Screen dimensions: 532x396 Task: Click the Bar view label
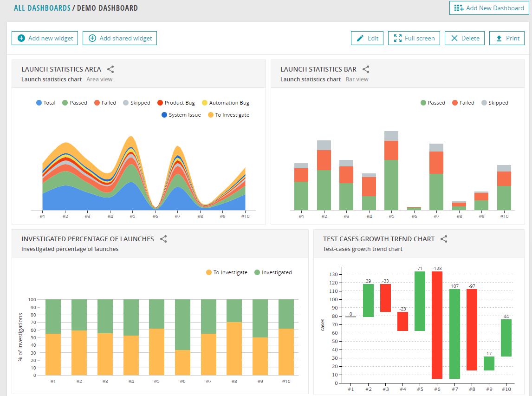pos(357,79)
